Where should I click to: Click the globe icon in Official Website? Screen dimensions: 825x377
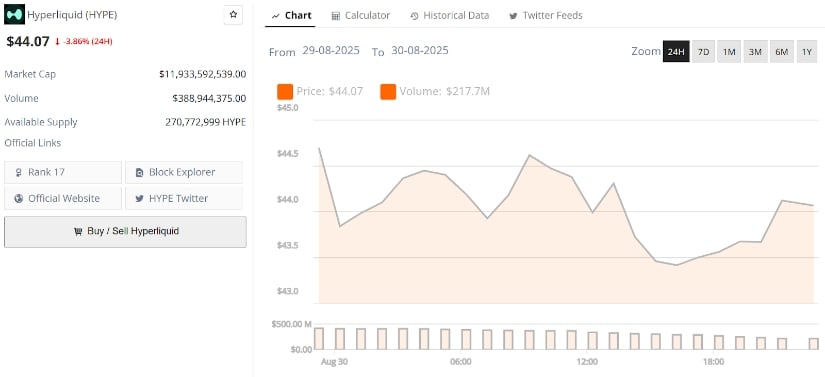[18, 199]
